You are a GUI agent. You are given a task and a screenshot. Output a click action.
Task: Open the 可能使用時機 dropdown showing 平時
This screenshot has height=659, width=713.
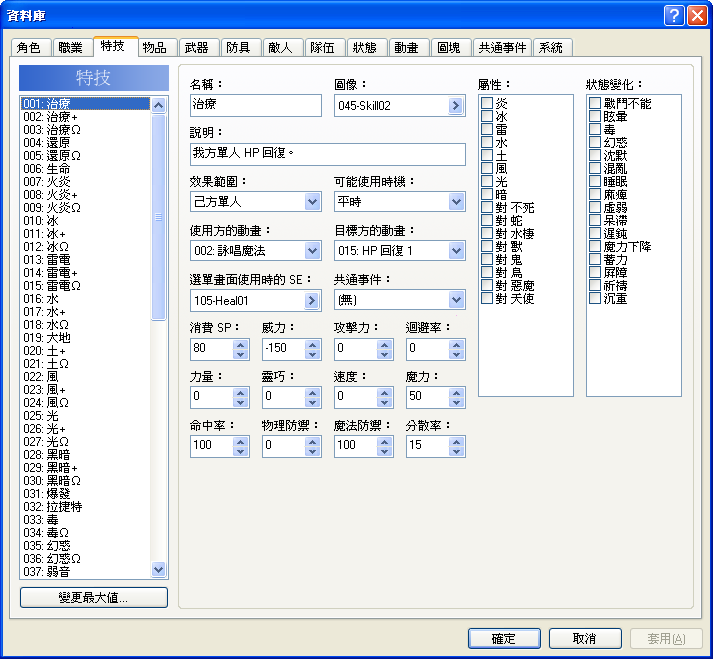point(400,201)
